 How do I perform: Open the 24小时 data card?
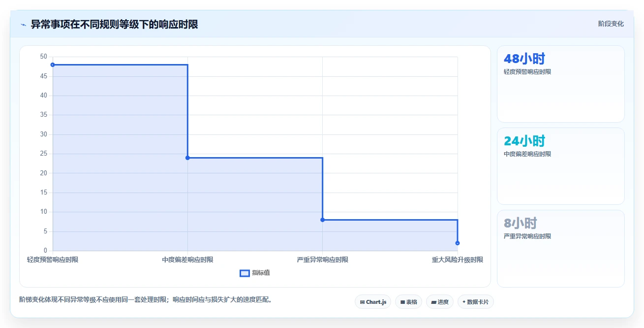[x=561, y=166]
